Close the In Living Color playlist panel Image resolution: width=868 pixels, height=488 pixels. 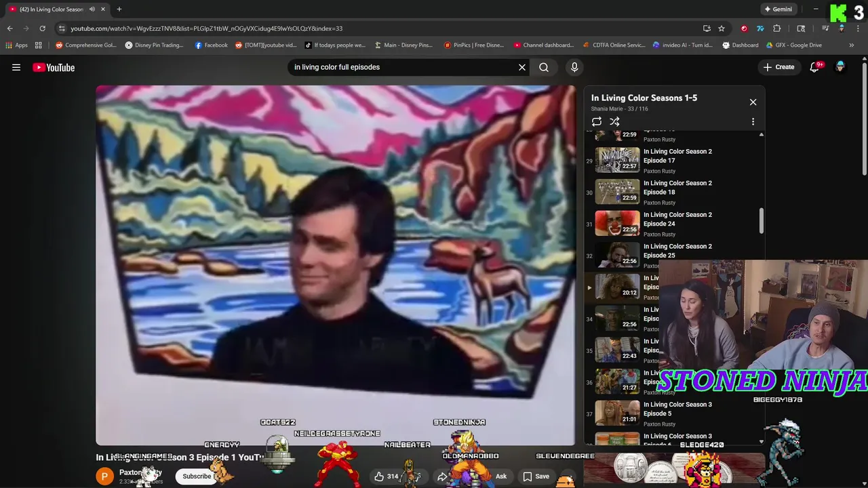[x=753, y=102]
